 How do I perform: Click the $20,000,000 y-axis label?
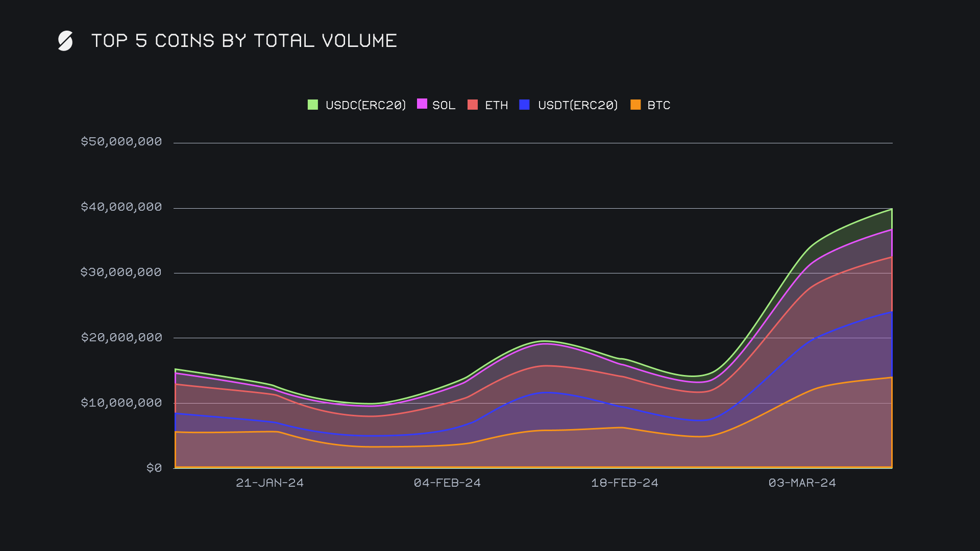(x=121, y=337)
